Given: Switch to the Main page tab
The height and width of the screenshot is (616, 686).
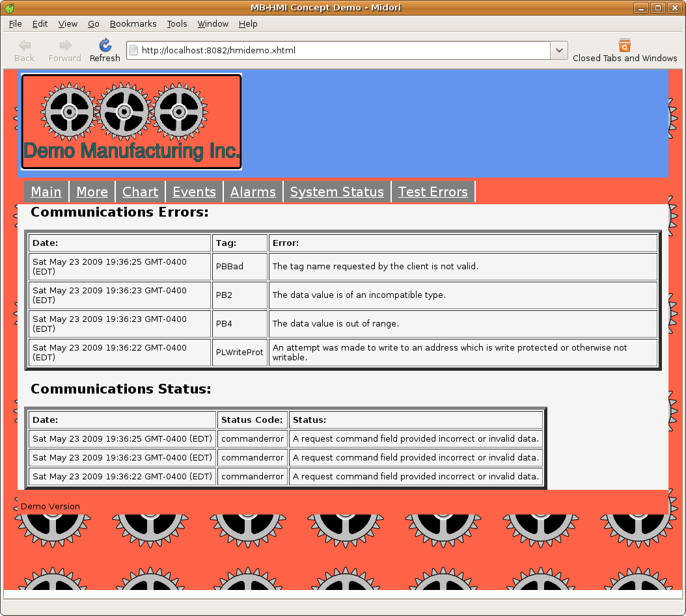Looking at the screenshot, I should pyautogui.click(x=46, y=192).
